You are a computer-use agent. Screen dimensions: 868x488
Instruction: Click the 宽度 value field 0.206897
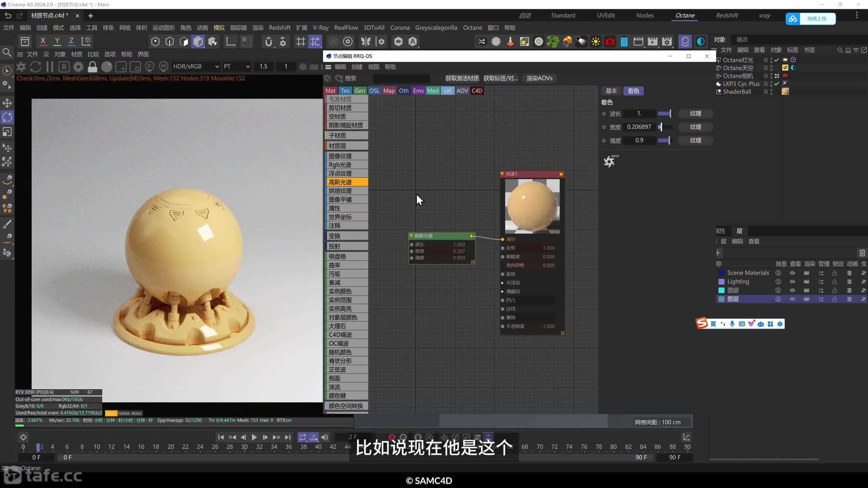639,127
